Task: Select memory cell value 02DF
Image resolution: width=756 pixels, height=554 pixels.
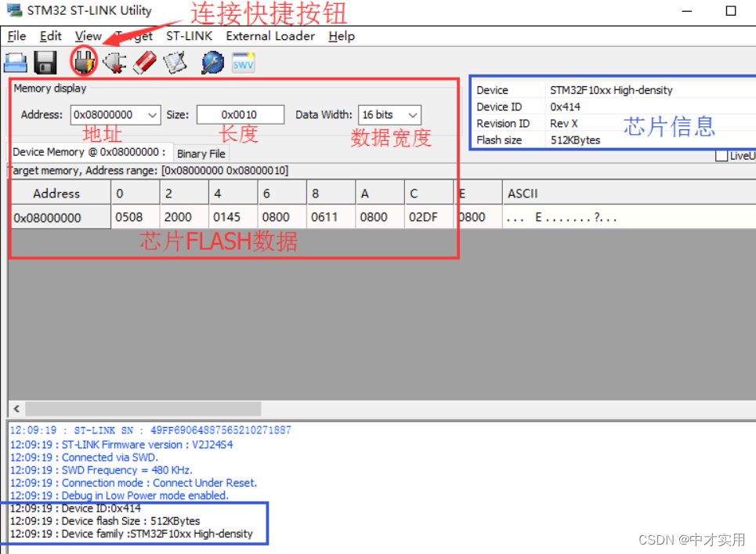Action: pos(429,218)
